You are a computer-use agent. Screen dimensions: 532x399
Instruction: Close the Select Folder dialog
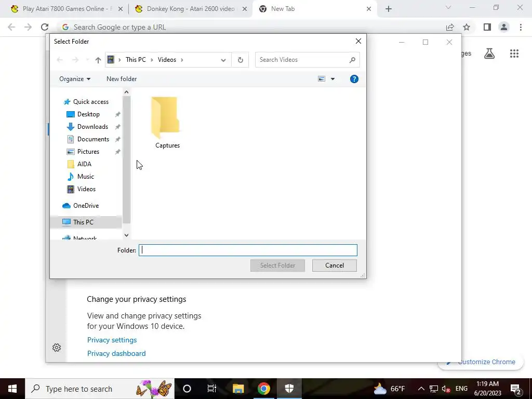tap(358, 42)
